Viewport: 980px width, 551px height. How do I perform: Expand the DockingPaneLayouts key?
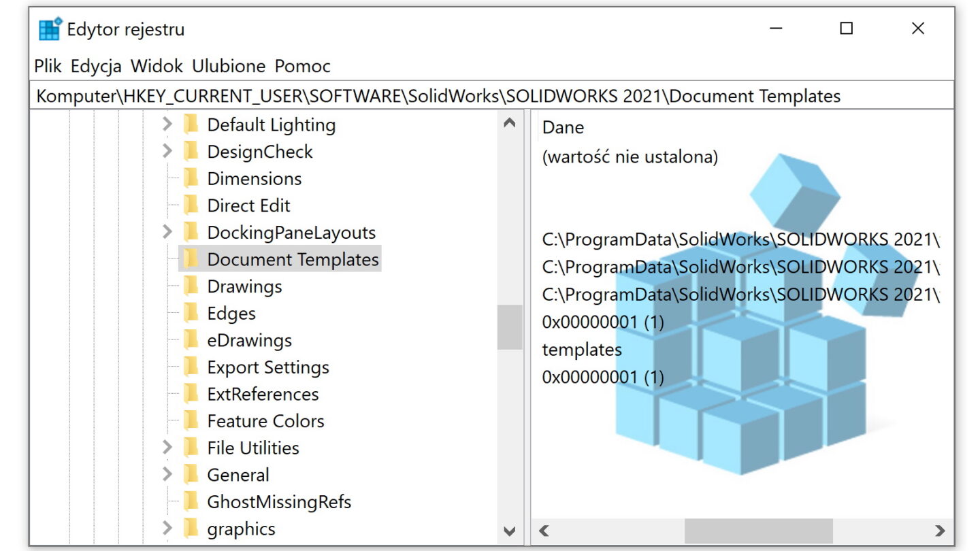pyautogui.click(x=167, y=232)
